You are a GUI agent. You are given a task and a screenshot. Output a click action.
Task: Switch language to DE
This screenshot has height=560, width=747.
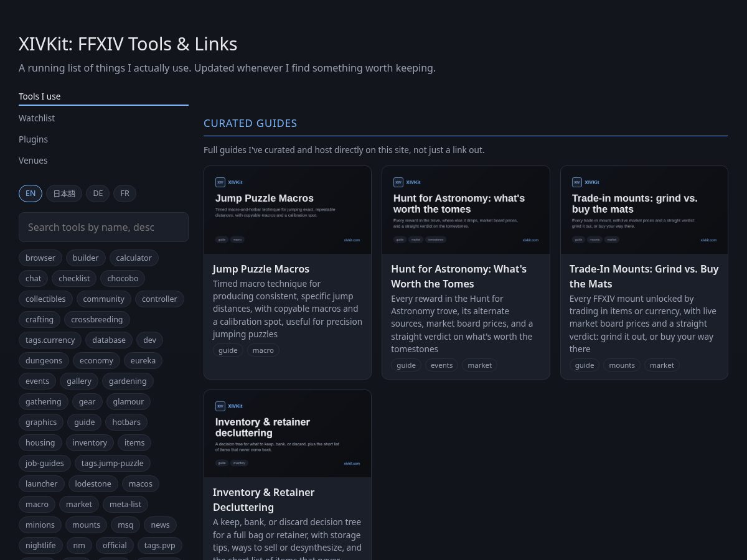pos(98,194)
